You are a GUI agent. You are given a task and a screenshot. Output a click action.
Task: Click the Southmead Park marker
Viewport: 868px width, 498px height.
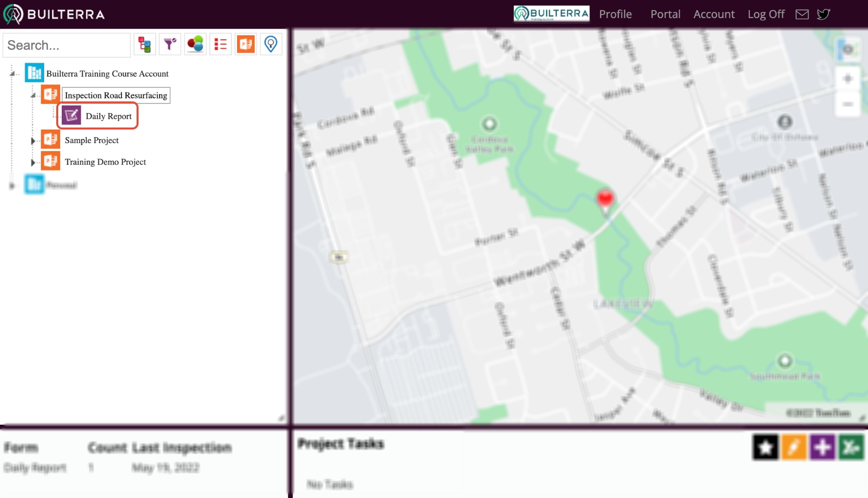785,360
